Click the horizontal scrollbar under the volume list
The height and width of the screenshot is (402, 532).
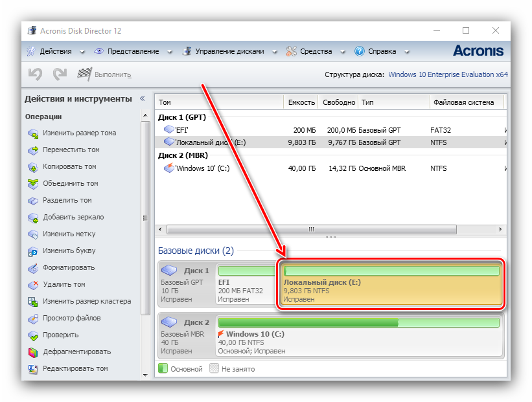[311, 229]
